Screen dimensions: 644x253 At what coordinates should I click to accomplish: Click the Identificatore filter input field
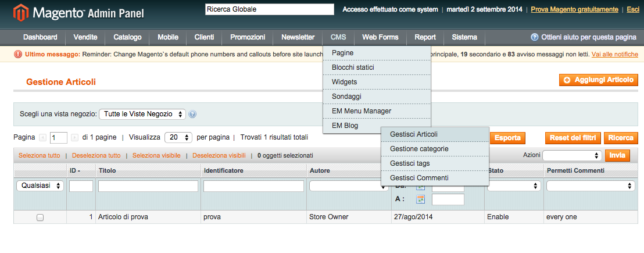253,186
